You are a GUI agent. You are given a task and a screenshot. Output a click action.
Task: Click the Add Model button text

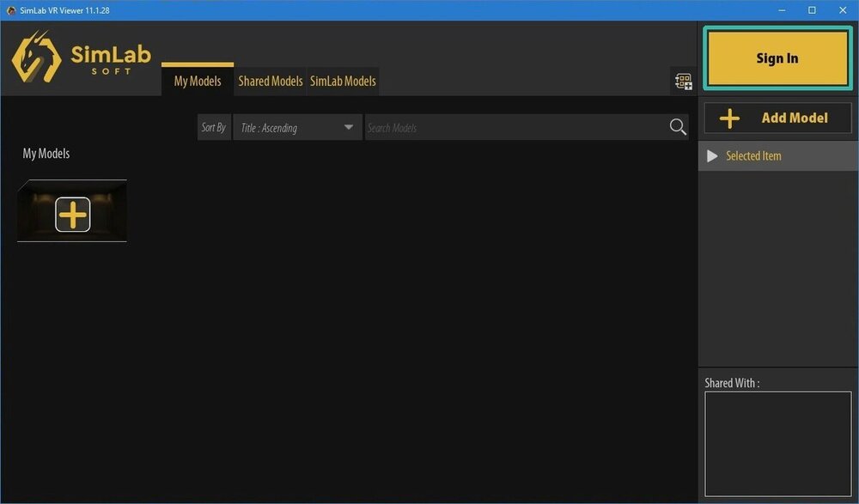pos(795,118)
